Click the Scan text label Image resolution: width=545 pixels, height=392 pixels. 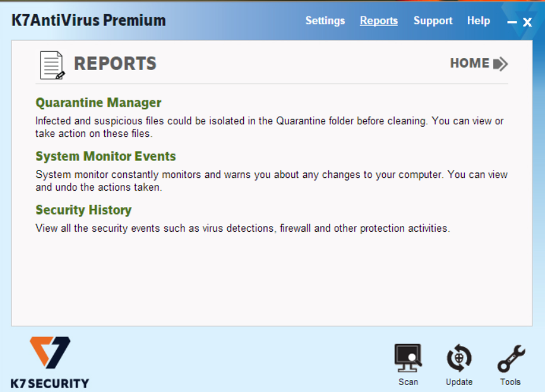[x=408, y=382]
